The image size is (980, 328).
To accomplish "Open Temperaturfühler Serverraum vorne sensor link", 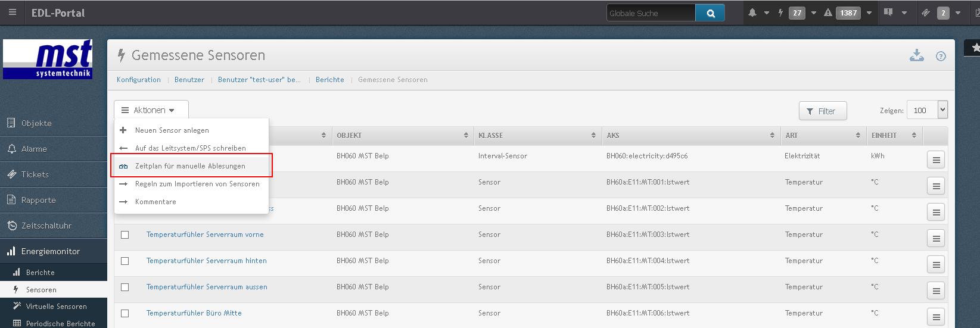I will point(205,235).
